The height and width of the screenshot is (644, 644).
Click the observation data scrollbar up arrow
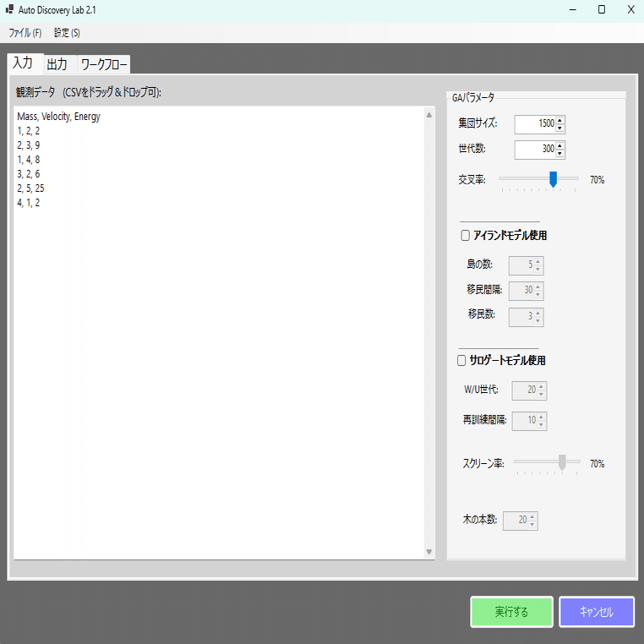click(x=428, y=115)
